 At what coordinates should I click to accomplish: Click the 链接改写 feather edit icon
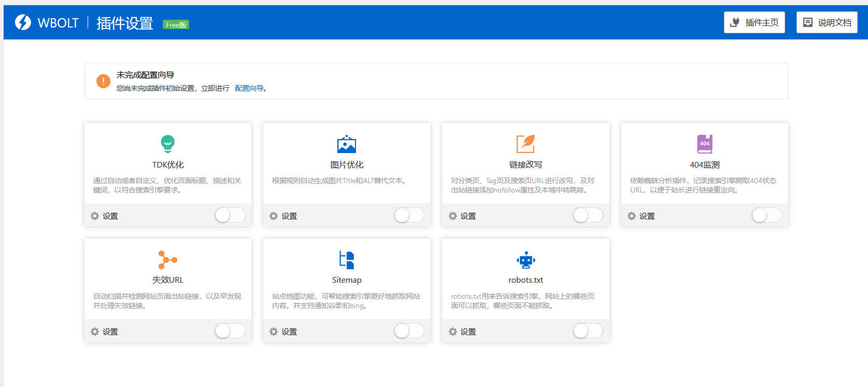tap(525, 144)
